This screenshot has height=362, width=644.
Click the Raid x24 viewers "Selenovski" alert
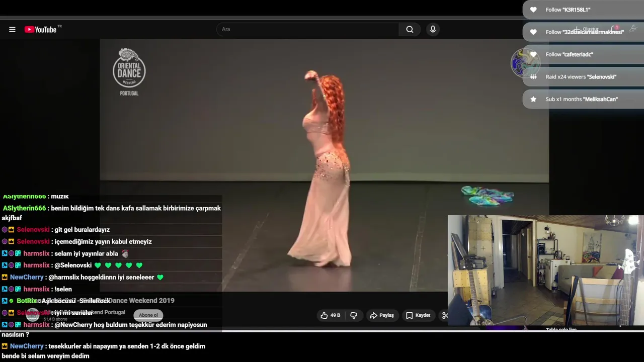click(x=584, y=76)
